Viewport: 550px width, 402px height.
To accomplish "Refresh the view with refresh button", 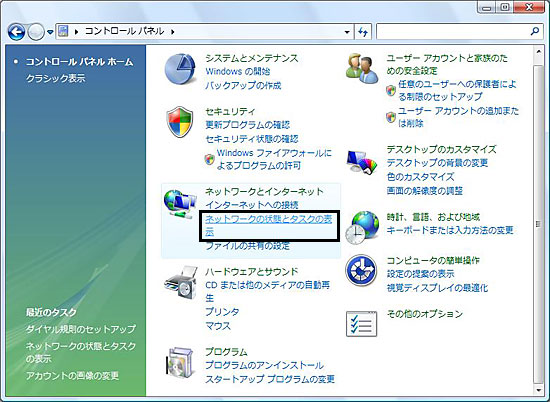I will [x=363, y=32].
